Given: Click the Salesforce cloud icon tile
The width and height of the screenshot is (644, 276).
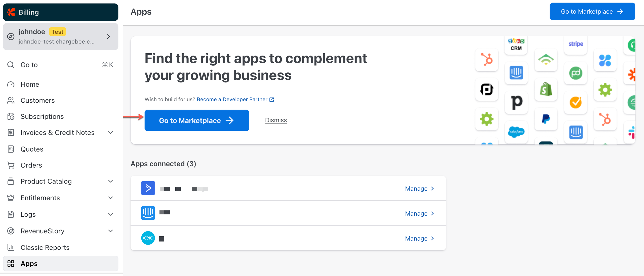Looking at the screenshot, I should [516, 132].
